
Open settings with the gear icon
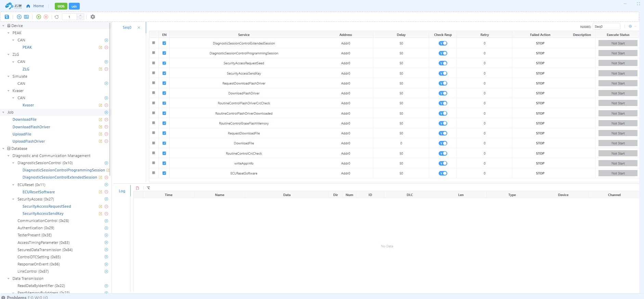[x=93, y=17]
